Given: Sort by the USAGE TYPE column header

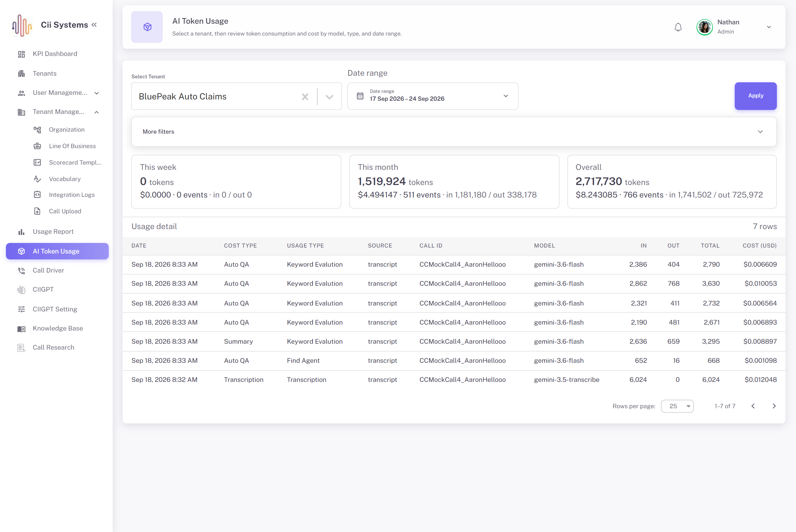Looking at the screenshot, I should coord(305,246).
